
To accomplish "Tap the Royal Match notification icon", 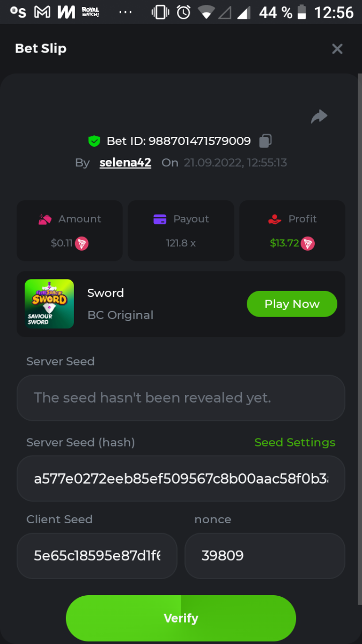I will tap(91, 12).
